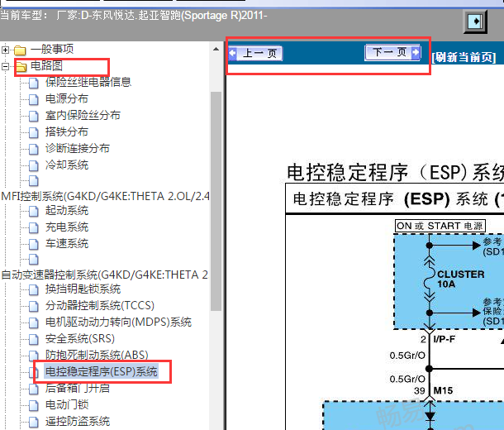Go to next page with 下一页

tap(392, 52)
